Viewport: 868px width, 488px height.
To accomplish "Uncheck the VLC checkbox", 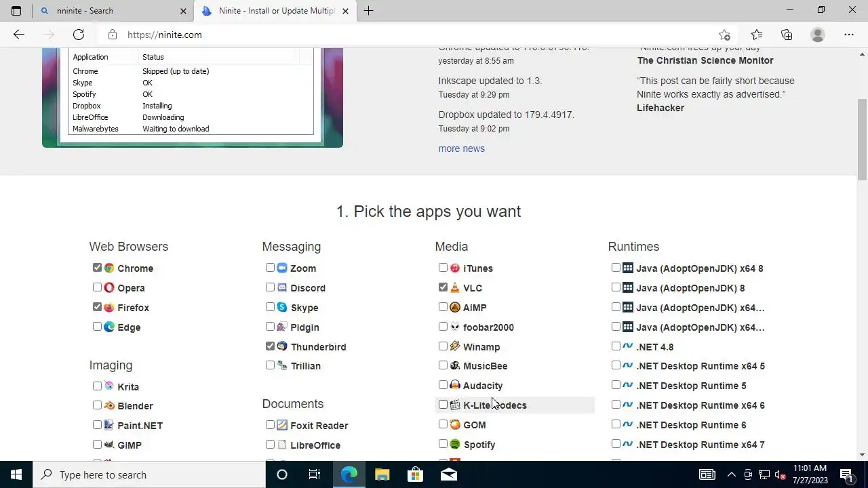I will click(443, 287).
